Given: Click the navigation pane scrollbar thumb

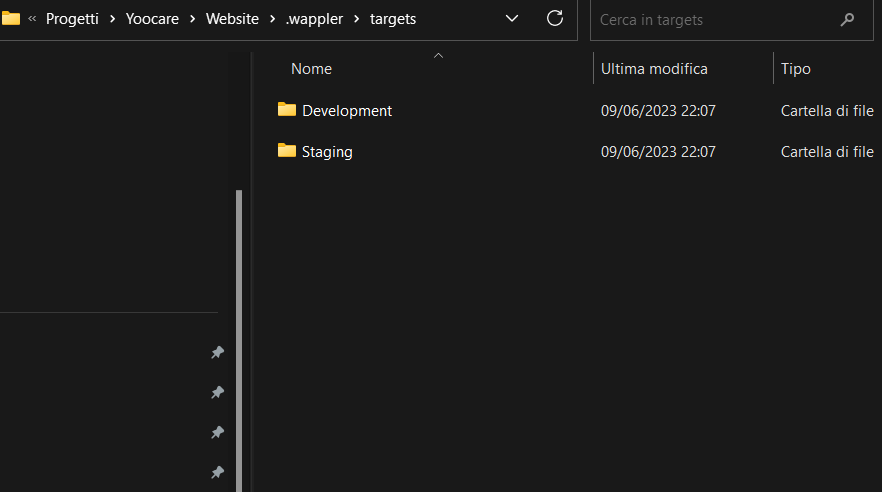Looking at the screenshot, I should coord(238,341).
